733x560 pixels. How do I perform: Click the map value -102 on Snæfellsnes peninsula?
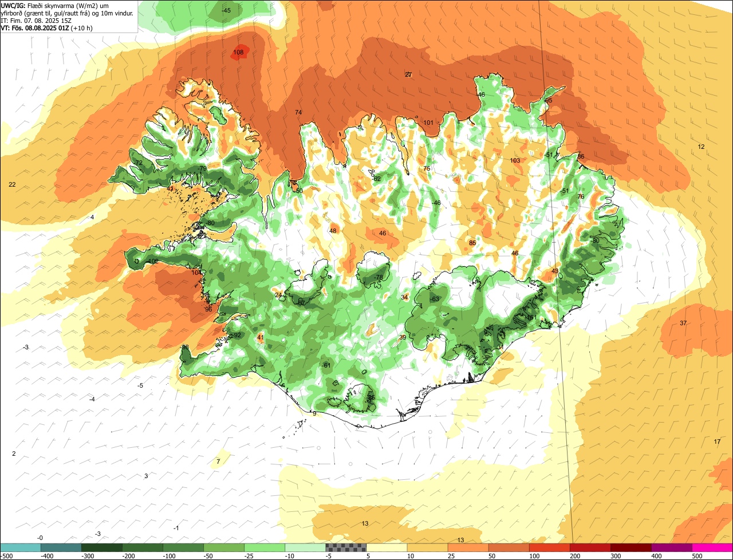click(152, 262)
